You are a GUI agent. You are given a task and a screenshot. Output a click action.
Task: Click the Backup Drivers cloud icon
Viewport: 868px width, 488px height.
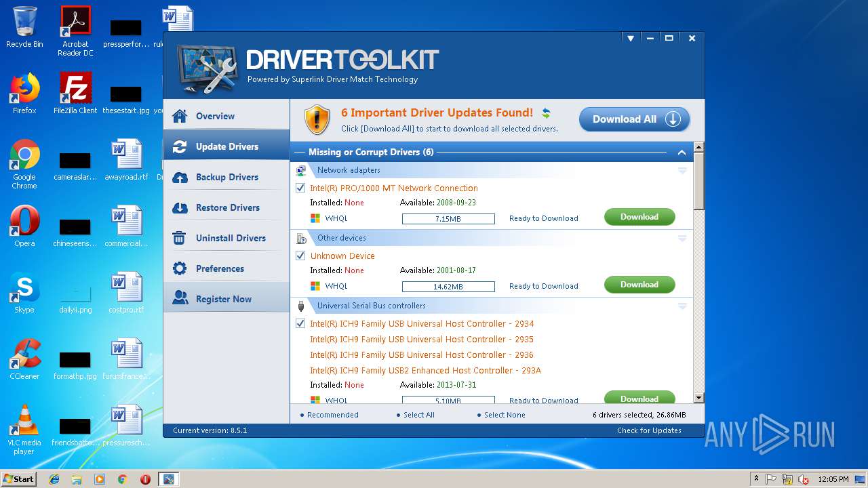pyautogui.click(x=180, y=178)
